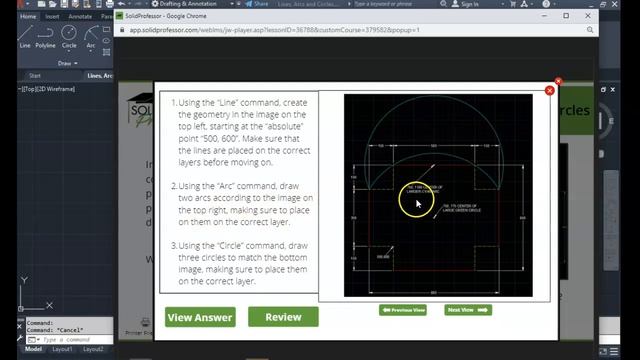Click the Share icon in AutoCAD title bar
This screenshot has width=640, height=360.
coord(249,4)
